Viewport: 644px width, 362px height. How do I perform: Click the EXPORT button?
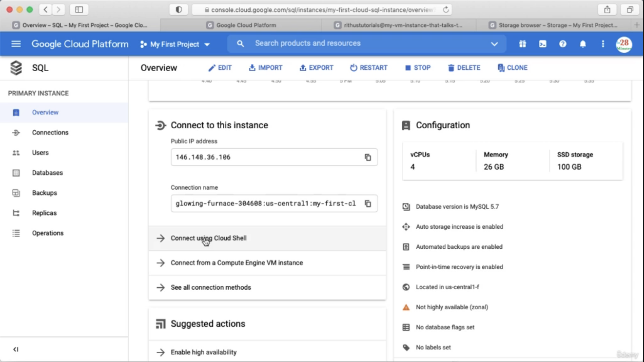pyautogui.click(x=316, y=68)
